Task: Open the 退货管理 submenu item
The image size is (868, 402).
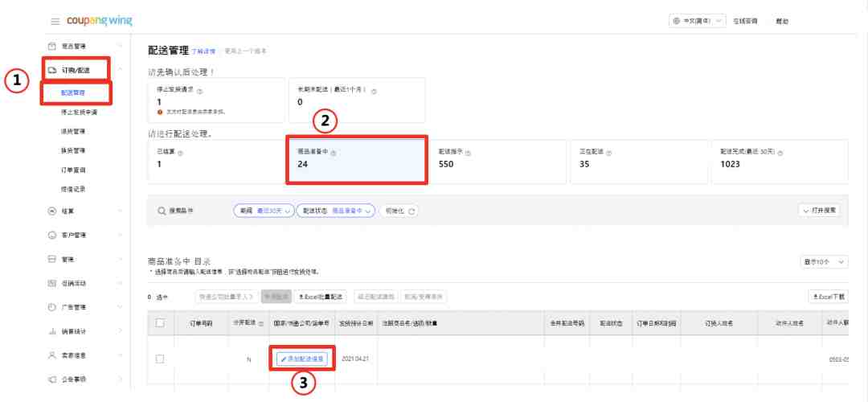Action: 73,132
